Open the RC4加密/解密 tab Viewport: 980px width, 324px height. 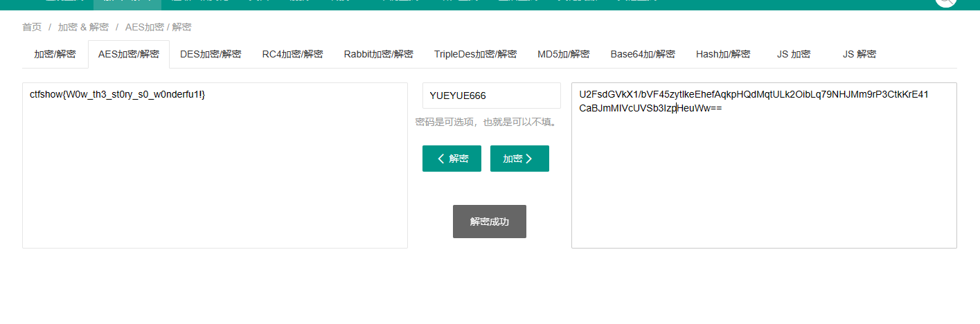tap(292, 54)
